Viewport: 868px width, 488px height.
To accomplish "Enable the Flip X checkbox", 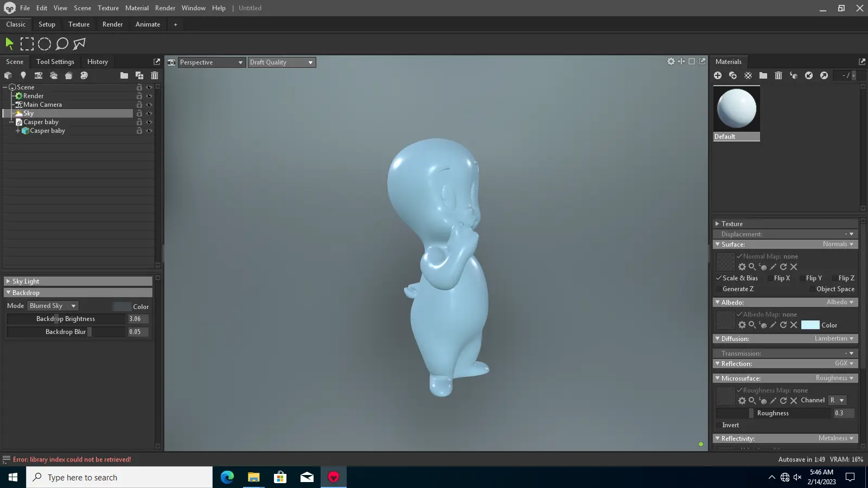I will (x=770, y=278).
